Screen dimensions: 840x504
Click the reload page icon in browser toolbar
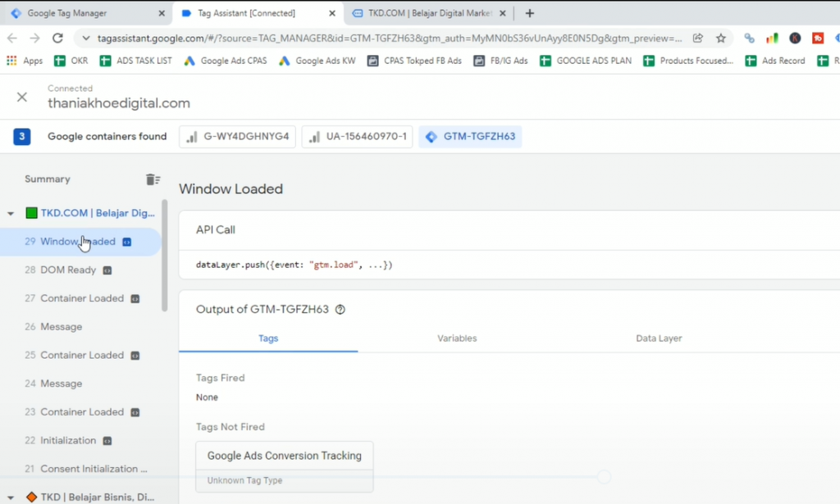57,38
